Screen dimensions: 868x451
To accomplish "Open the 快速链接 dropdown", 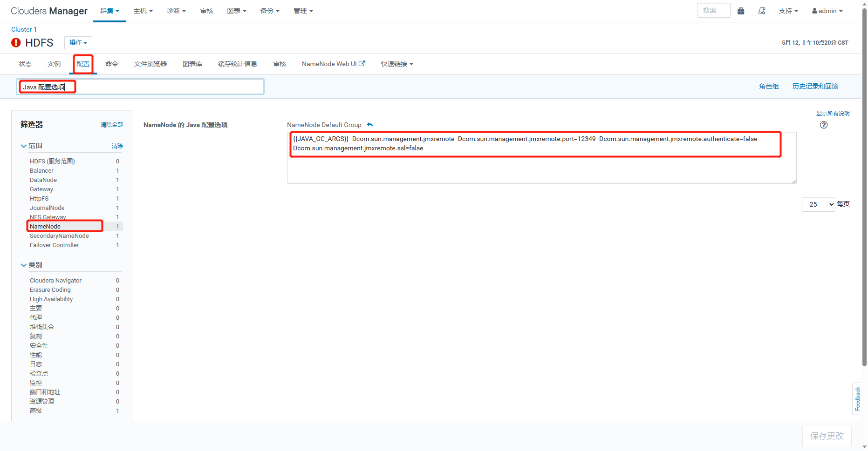I will [x=397, y=64].
